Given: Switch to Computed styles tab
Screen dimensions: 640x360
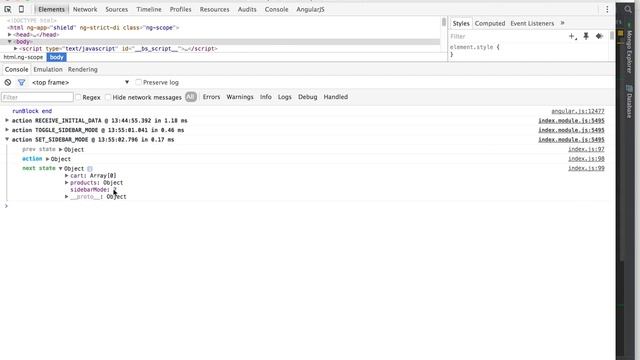Looking at the screenshot, I should pyautogui.click(x=490, y=23).
